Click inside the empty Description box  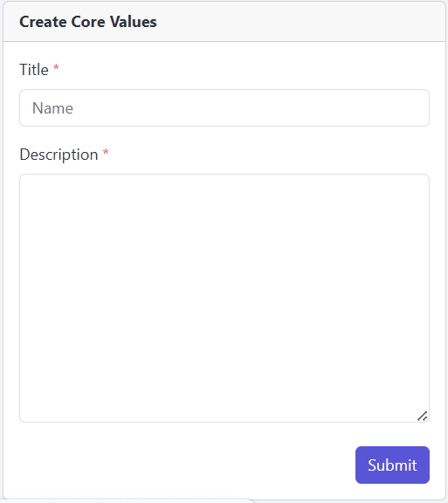coord(224,298)
